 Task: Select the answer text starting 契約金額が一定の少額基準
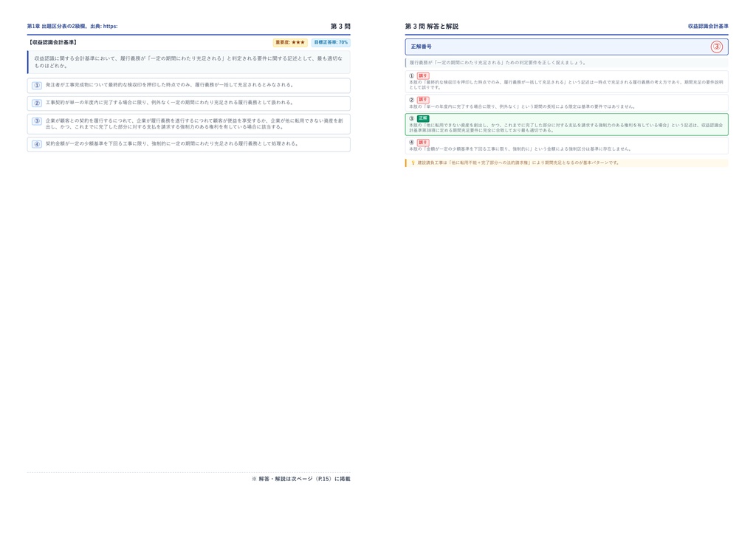tap(172, 144)
